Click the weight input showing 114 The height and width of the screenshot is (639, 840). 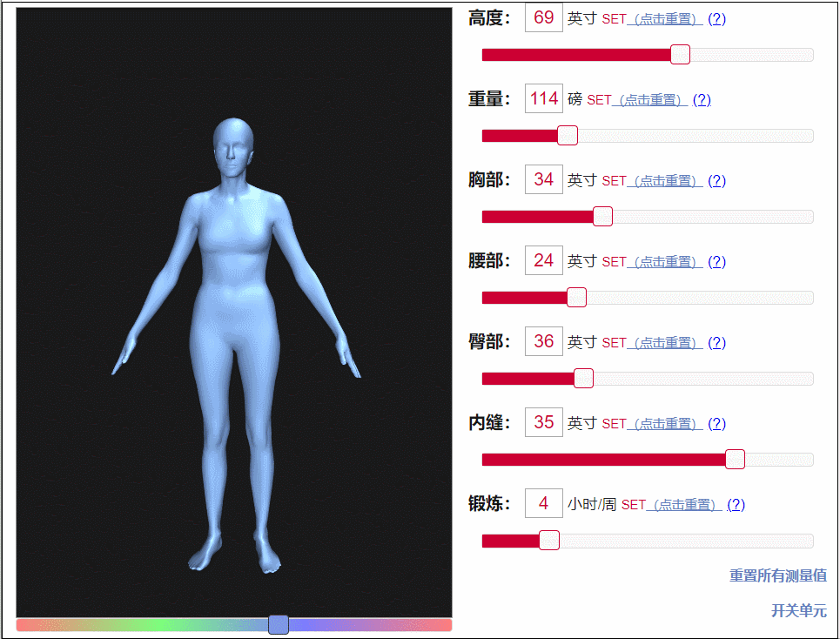pyautogui.click(x=543, y=98)
